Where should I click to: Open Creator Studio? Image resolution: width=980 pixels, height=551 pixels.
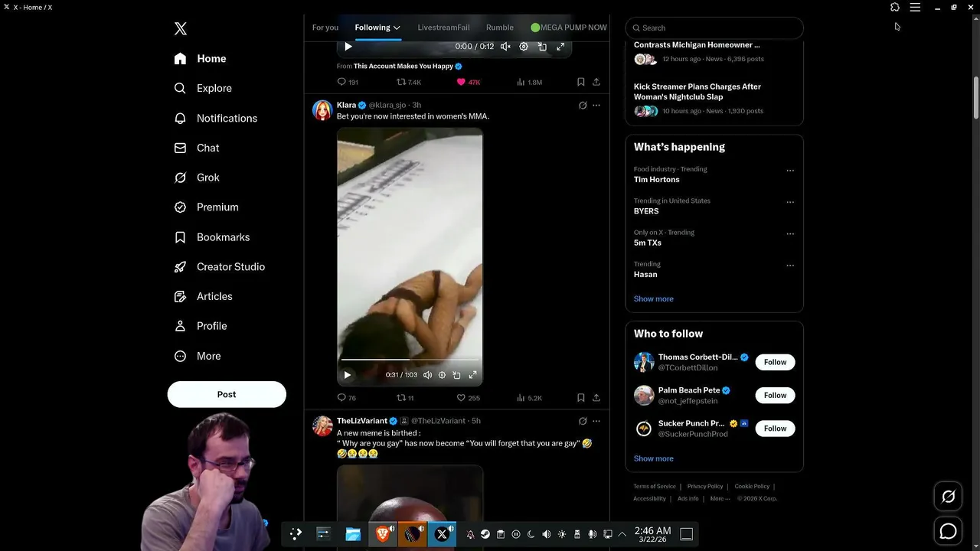219,267
